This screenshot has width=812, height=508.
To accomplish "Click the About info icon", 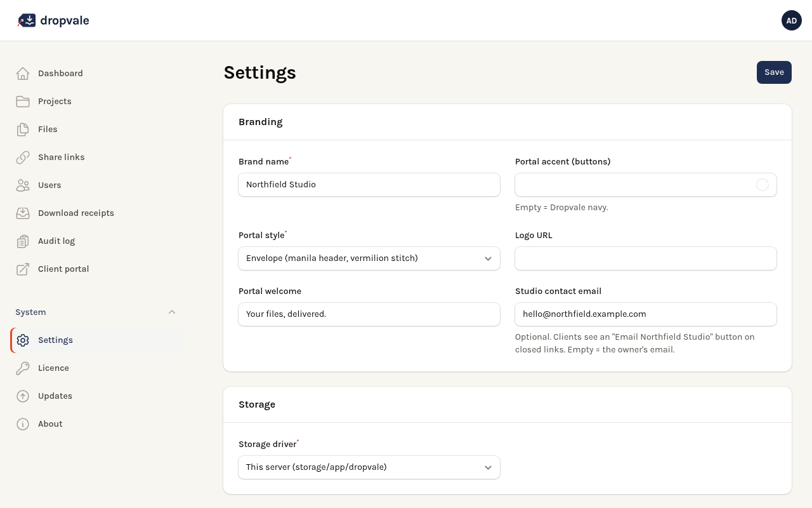I will (23, 424).
